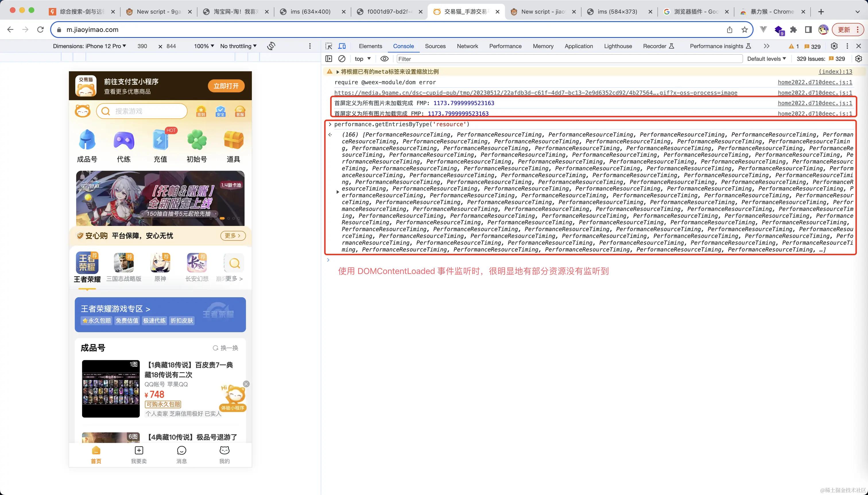Screen dimensions: 868x495
Task: Click the rotate device orientation icon
Action: click(x=271, y=46)
